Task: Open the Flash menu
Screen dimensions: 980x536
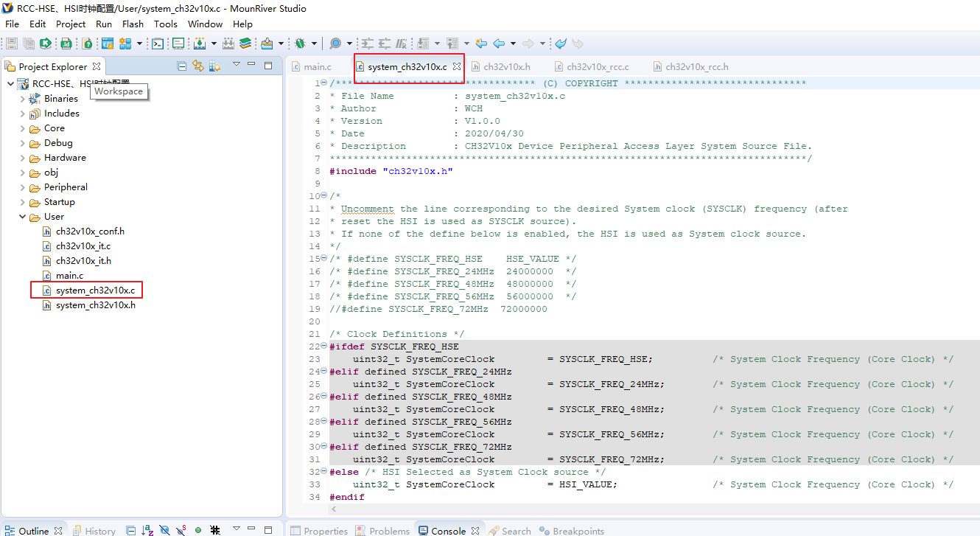Action: 133,24
